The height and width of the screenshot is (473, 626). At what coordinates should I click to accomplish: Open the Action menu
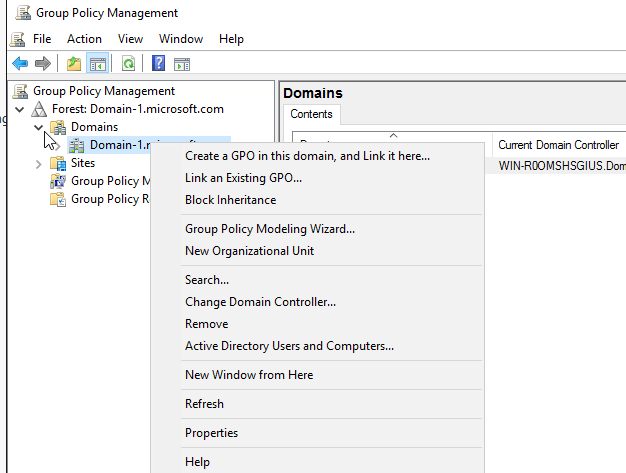tap(84, 39)
